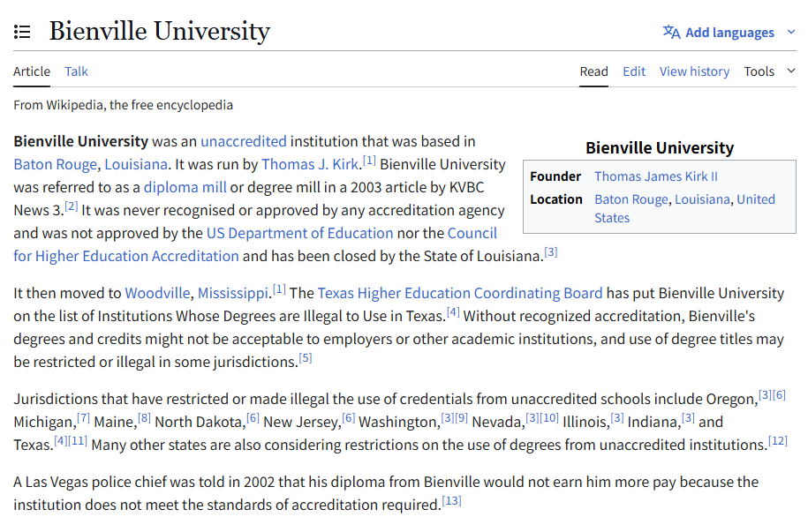Open Council for Higher Education Accreditation link

[x=126, y=256]
